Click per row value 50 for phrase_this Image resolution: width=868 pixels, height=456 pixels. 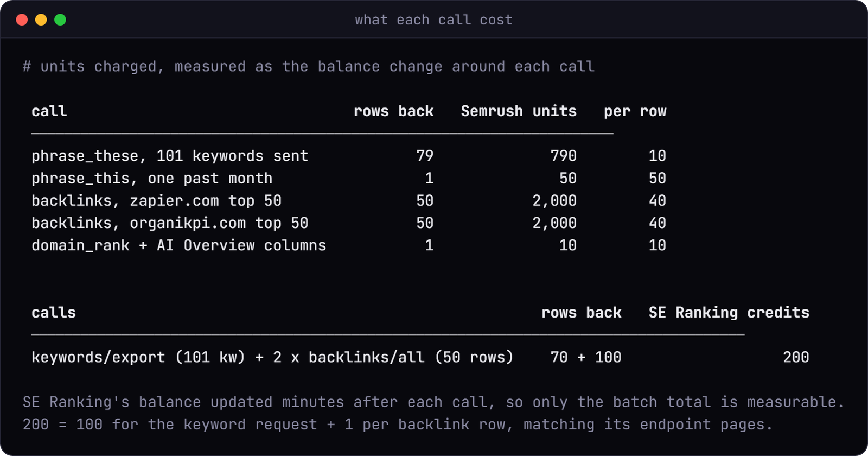658,178
